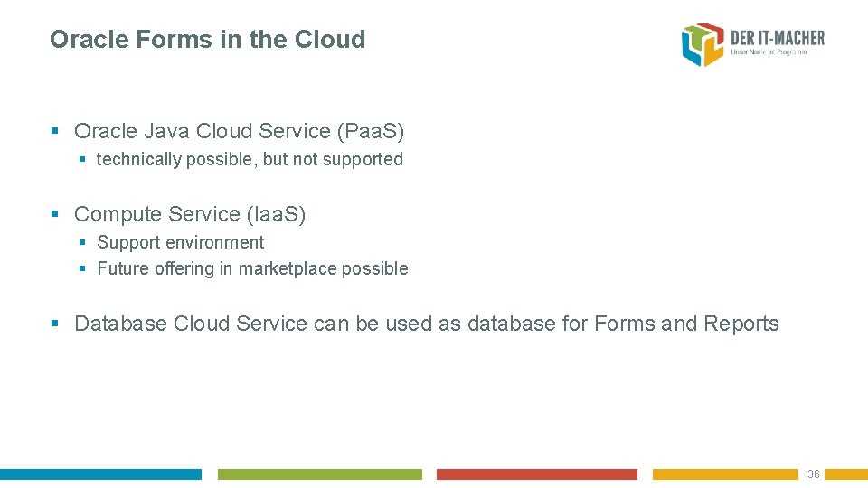Click the square bullet before Database Cloud Service
Image resolution: width=868 pixels, height=488 pixels.
pos(55,324)
